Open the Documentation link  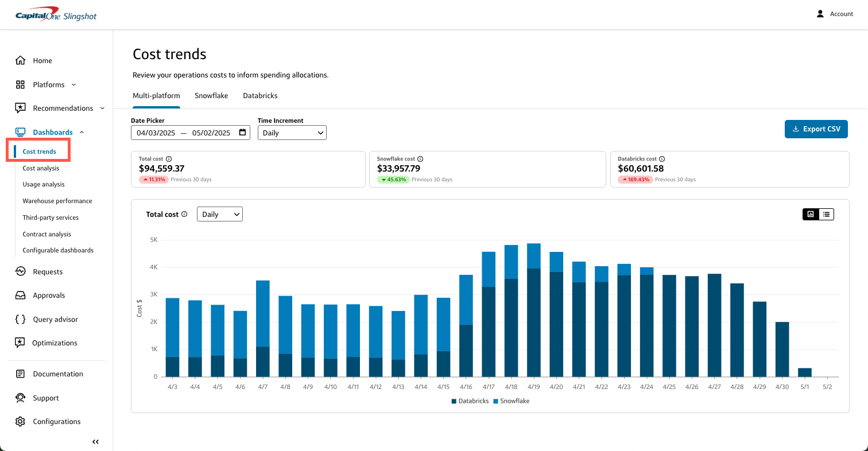point(58,374)
